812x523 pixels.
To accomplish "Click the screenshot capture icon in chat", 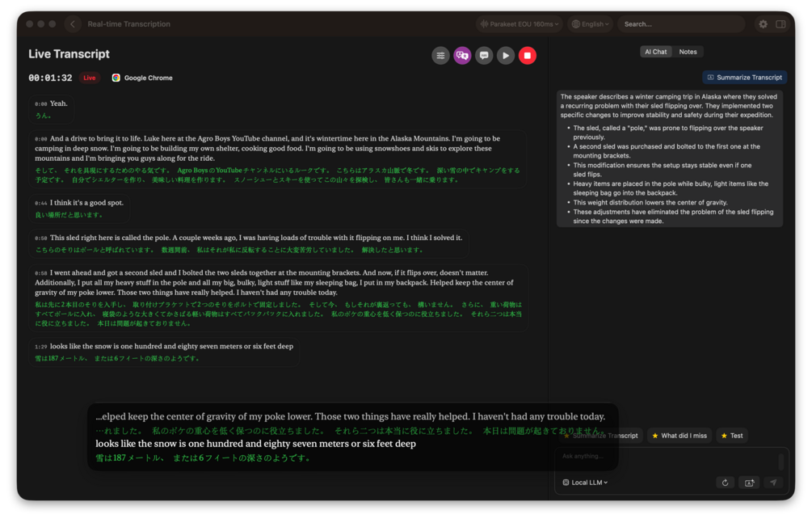I will pyautogui.click(x=749, y=483).
